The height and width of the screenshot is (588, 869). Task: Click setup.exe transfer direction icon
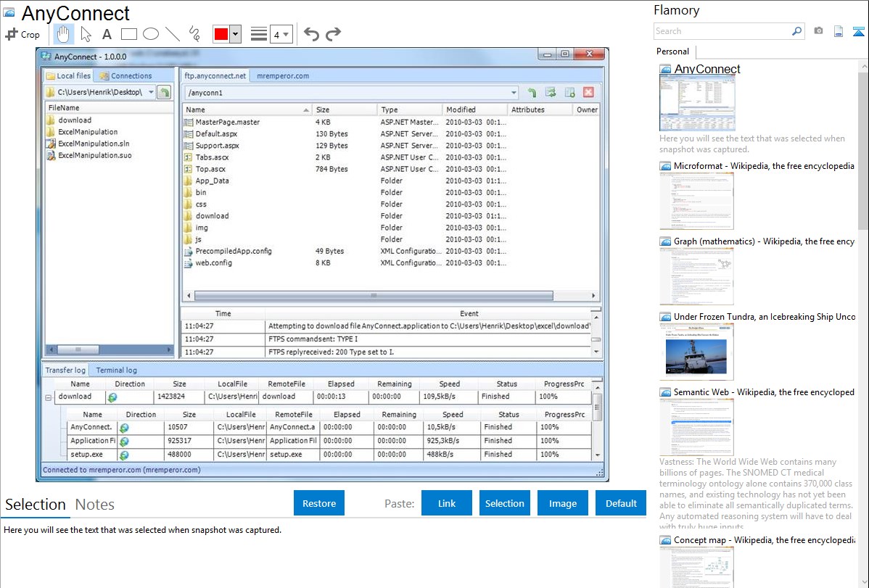124,455
